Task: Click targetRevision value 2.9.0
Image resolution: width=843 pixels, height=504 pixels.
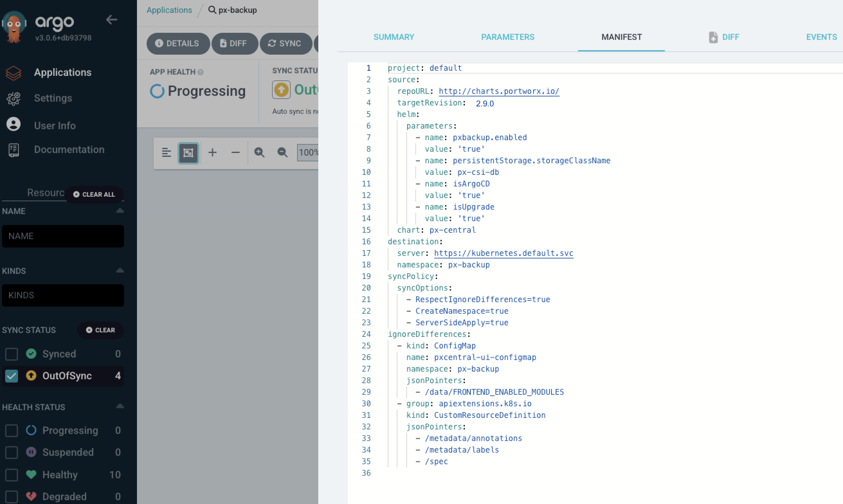Action: (485, 104)
